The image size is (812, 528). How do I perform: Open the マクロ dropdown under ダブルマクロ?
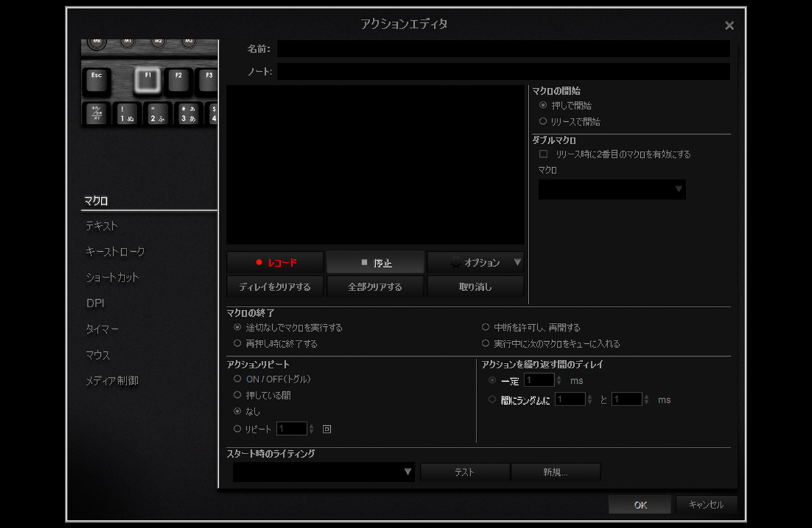(612, 190)
